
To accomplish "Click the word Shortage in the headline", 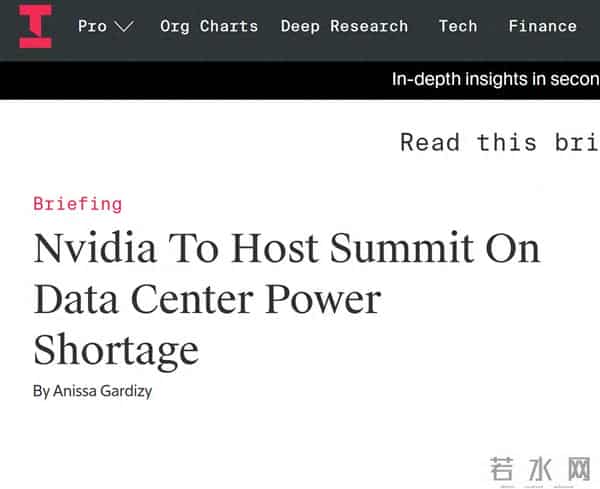I will [116, 350].
